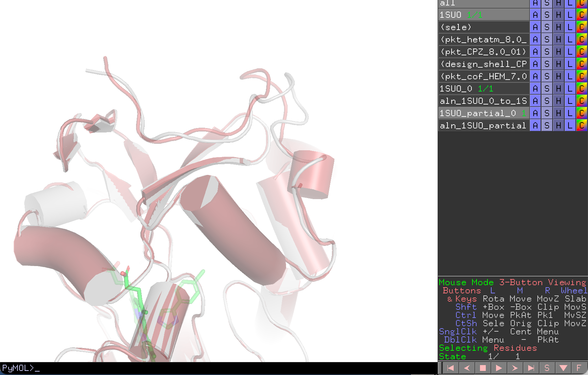This screenshot has height=375, width=588.
Task: Toggle the (sele) selection entry
Action: pos(484,27)
